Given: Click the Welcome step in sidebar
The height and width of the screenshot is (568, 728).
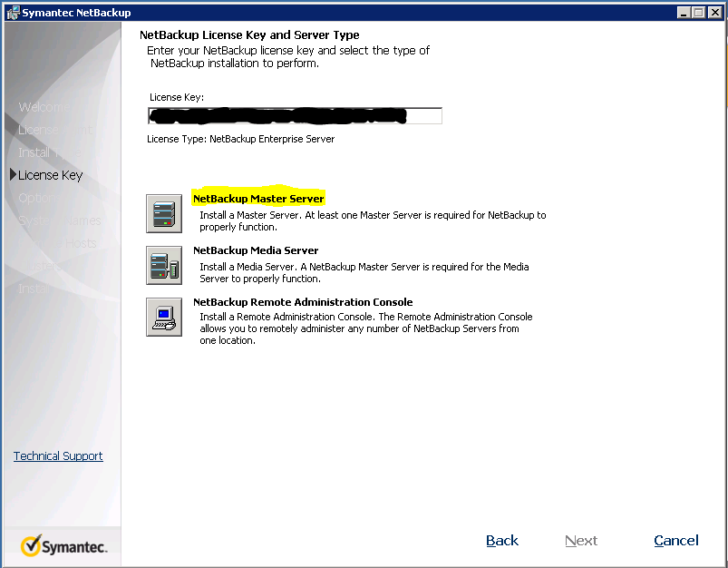Looking at the screenshot, I should pos(44,107).
